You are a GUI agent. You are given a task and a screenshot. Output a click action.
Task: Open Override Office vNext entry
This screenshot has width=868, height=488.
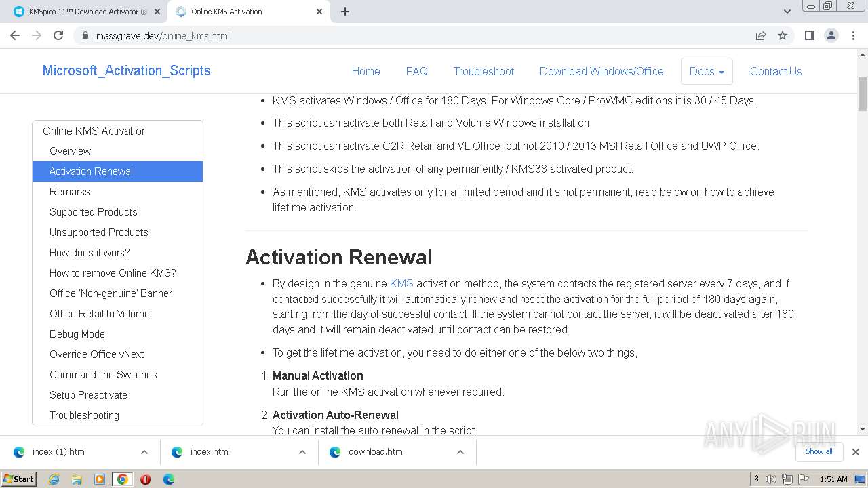[96, 354]
